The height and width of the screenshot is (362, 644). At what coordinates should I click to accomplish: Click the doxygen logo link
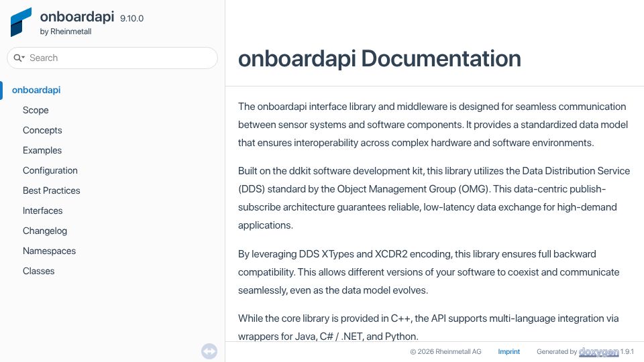pos(598,352)
